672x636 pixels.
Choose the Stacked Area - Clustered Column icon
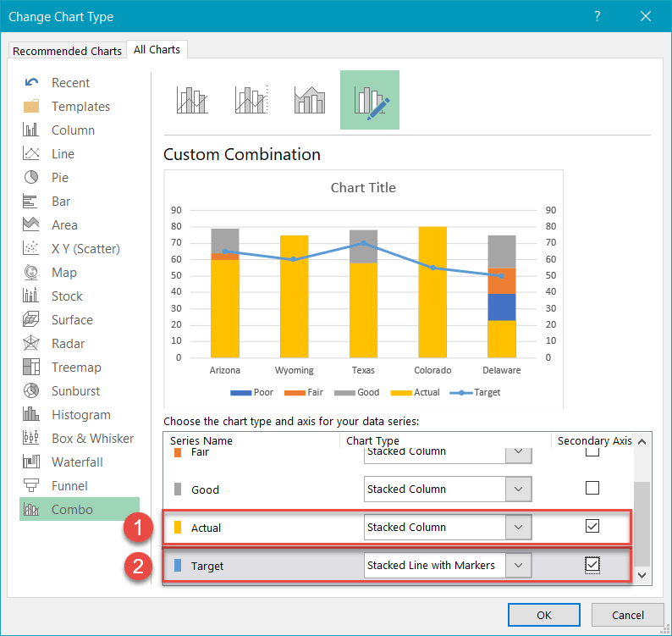click(x=310, y=100)
